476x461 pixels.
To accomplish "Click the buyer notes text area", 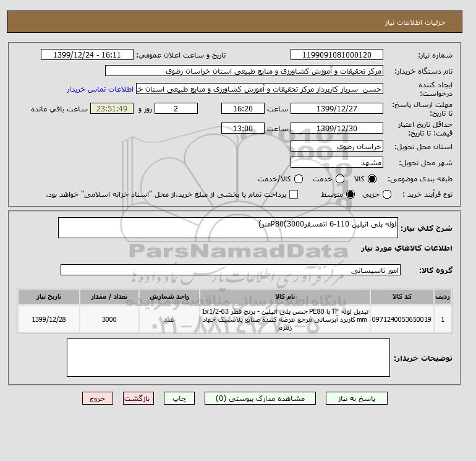I will click(228, 358).
